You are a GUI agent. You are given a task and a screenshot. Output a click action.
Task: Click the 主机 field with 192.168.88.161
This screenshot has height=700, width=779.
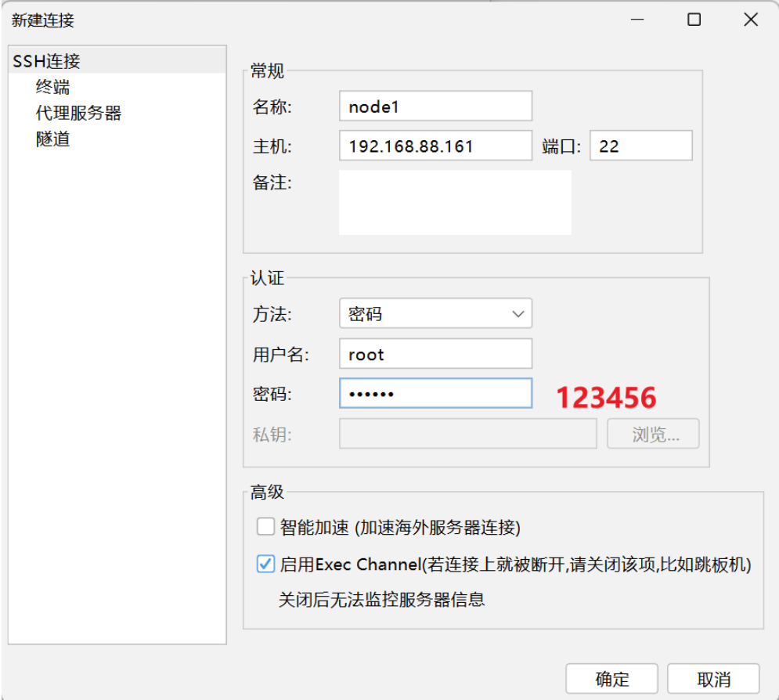(x=435, y=146)
